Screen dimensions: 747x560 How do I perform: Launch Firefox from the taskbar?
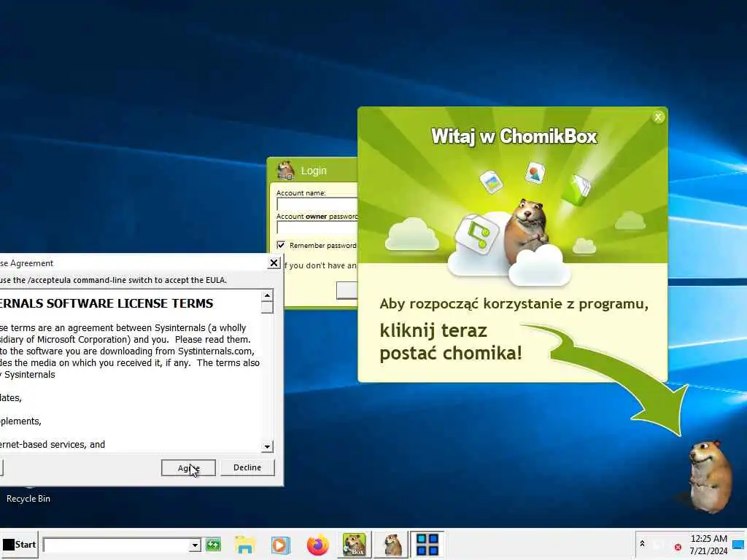(x=318, y=545)
